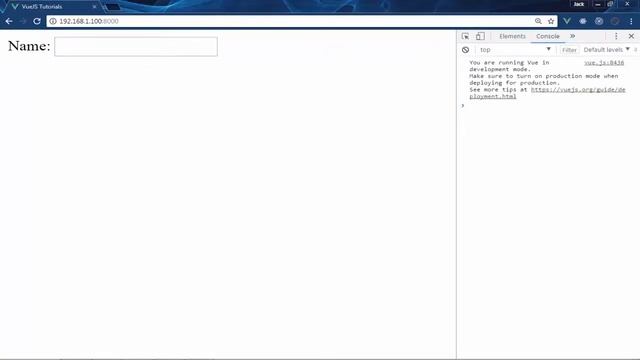Bookmark this page with the star icon
640x360 pixels.
pos(551,21)
